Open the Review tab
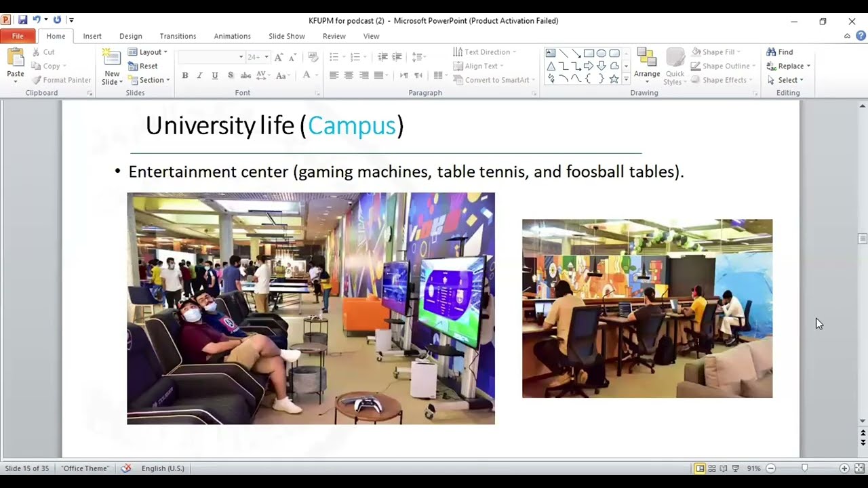 [334, 36]
